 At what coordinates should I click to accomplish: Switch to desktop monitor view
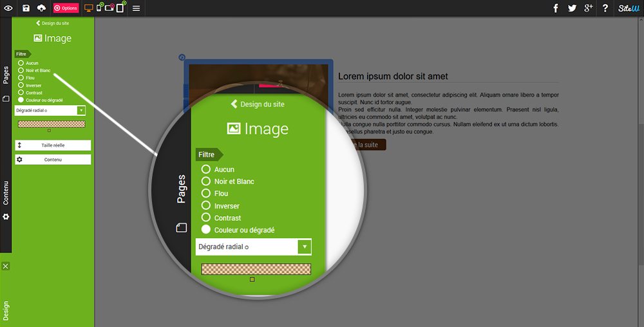[x=89, y=8]
